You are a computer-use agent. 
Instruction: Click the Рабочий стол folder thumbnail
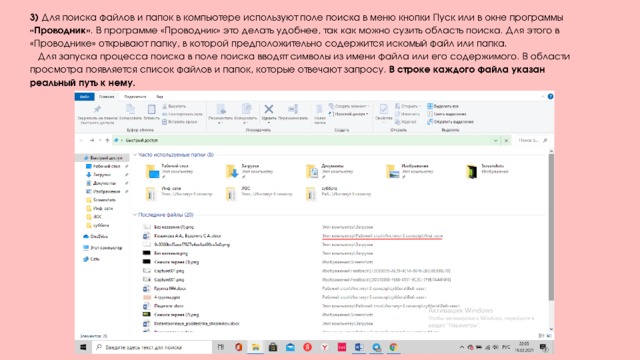pos(153,171)
